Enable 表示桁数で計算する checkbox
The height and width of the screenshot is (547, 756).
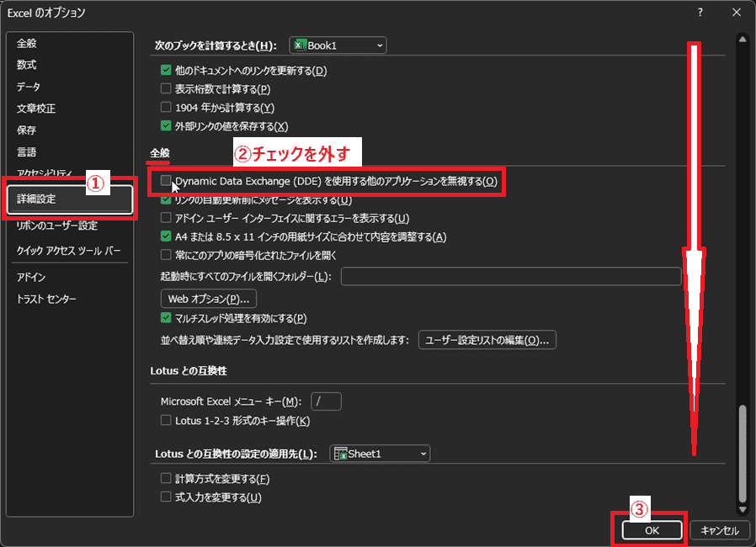(166, 89)
